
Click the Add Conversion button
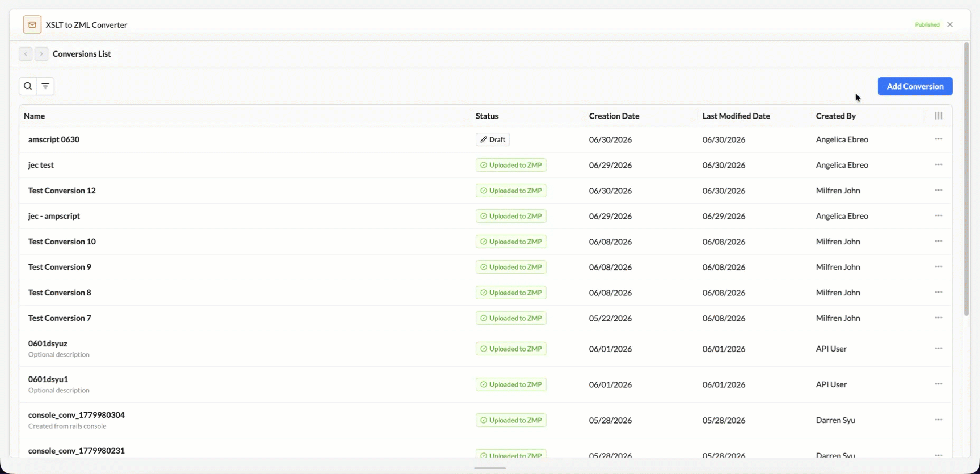point(915,86)
